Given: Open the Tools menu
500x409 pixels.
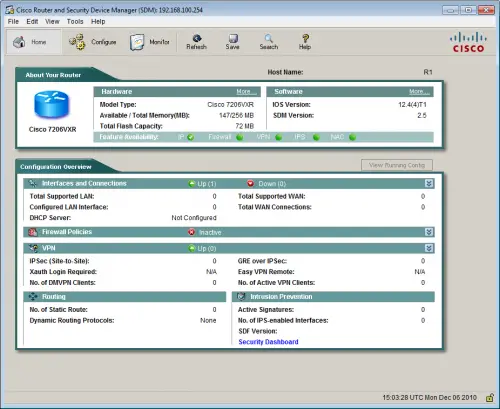Looking at the screenshot, I should click(75, 22).
